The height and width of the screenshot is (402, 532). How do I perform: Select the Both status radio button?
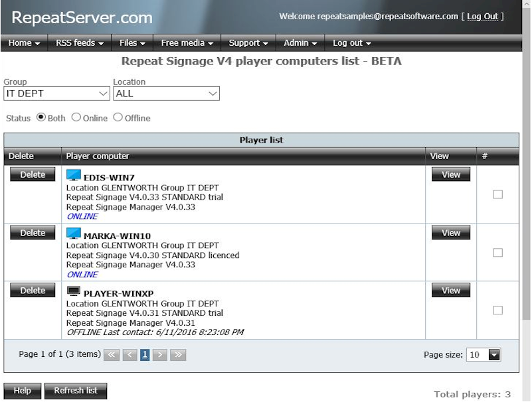tap(41, 117)
